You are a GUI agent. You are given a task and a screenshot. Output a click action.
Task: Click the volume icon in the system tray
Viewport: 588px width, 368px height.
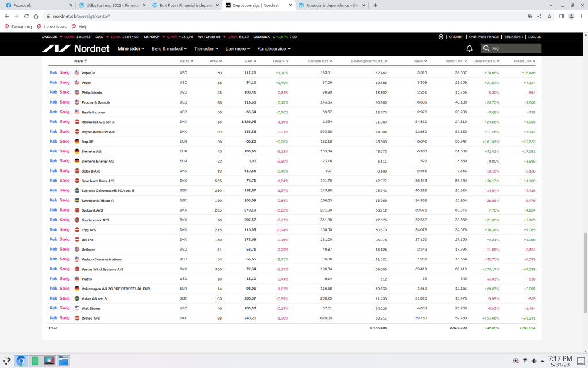[x=537, y=361]
